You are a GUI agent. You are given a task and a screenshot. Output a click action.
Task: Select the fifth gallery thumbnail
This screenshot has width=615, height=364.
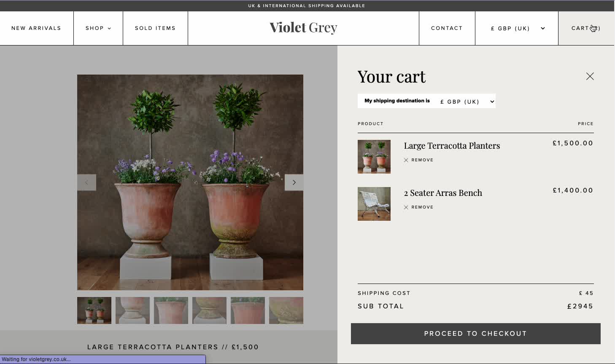[248, 310]
